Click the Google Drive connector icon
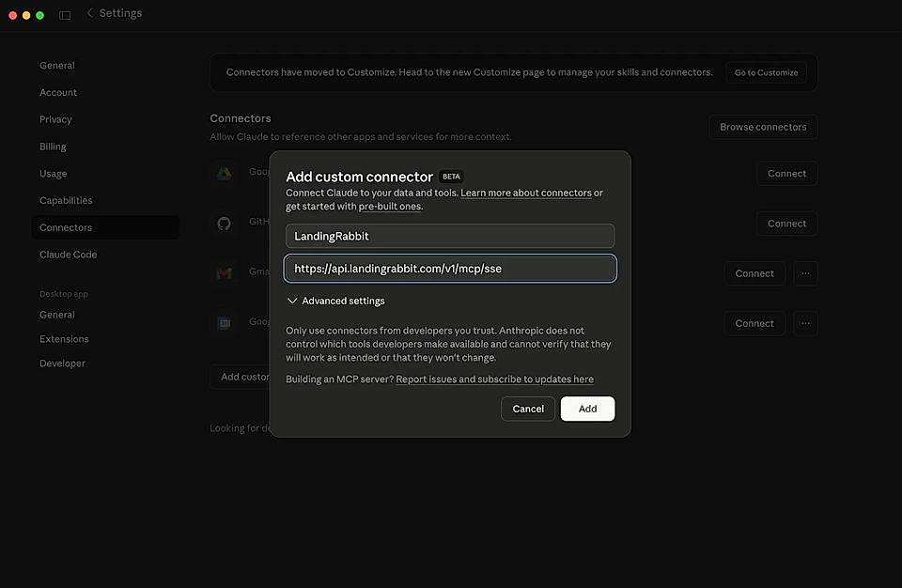This screenshot has width=902, height=588. coord(224,173)
